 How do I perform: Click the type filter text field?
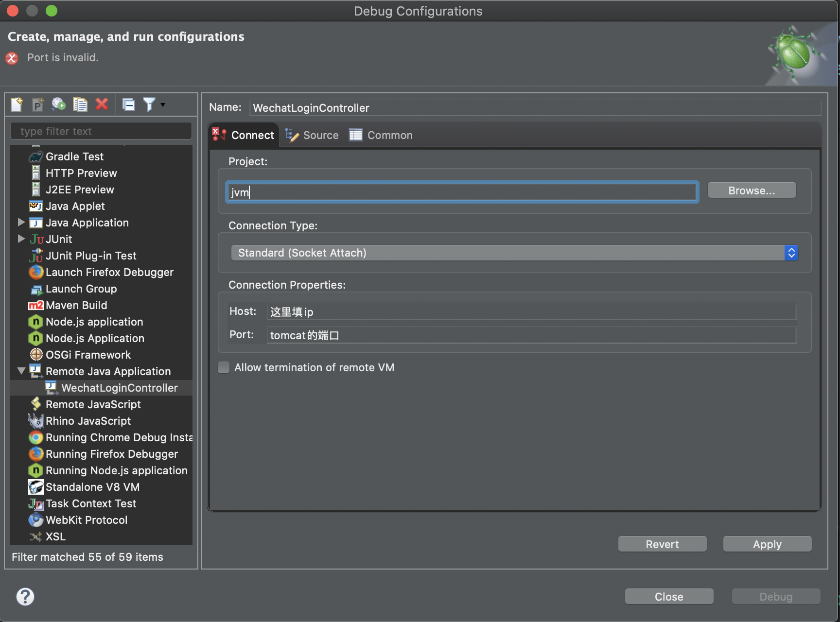click(101, 131)
